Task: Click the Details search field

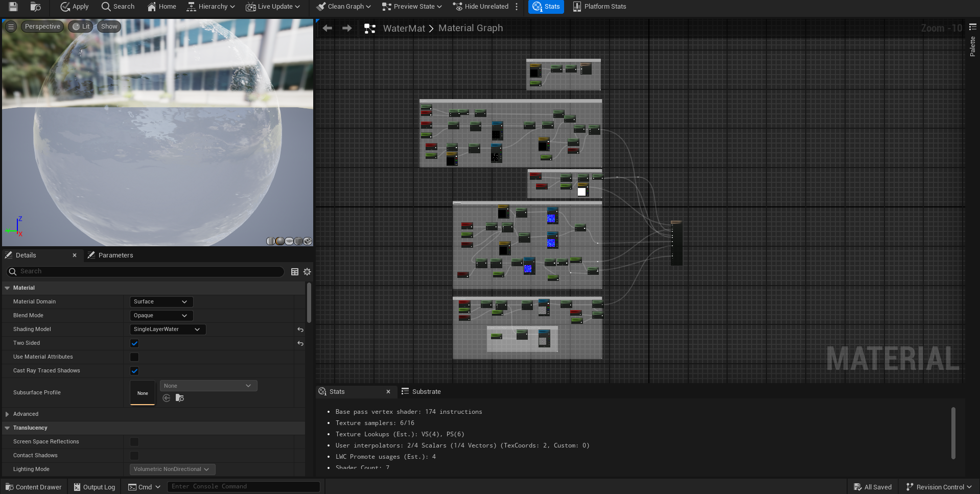Action: click(x=148, y=271)
